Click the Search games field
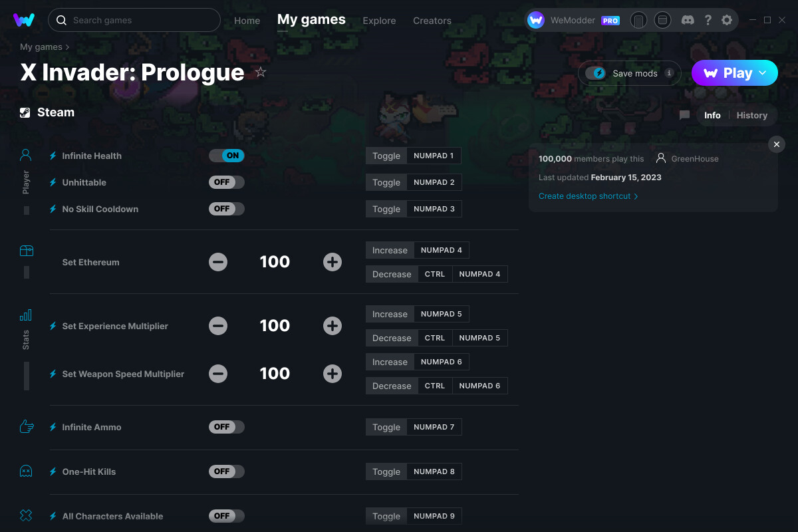 tap(134, 20)
